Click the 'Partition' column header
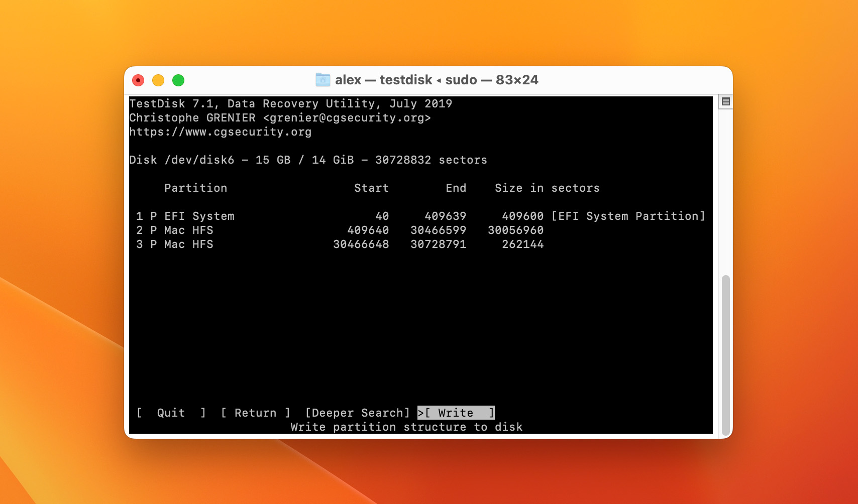The image size is (858, 504). coord(195,188)
